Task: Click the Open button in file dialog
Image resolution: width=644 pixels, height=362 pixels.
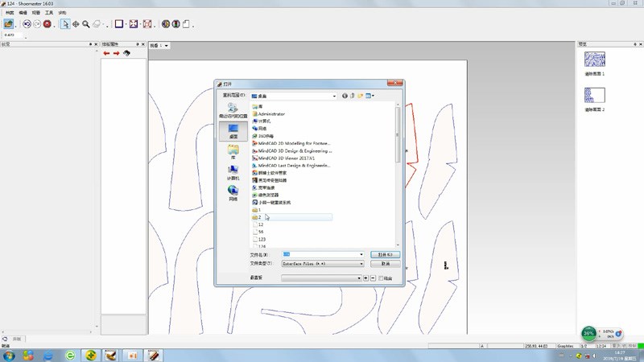Action: (384, 254)
